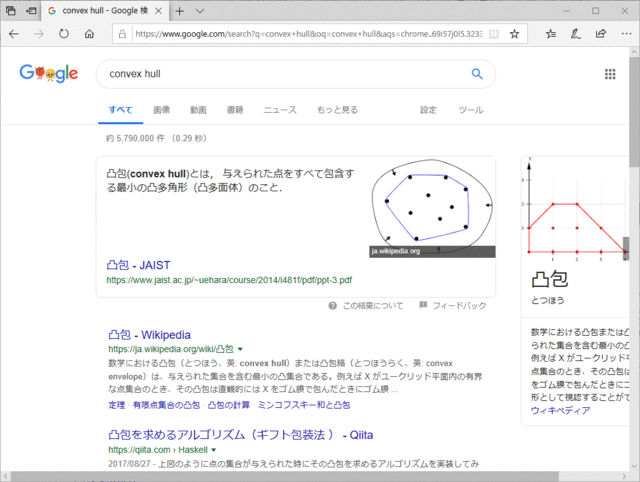
Task: Open the Home page icon
Action: point(89,34)
